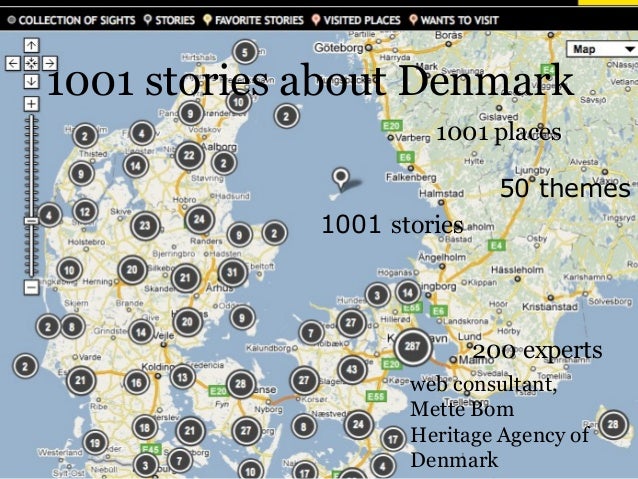Open the 13 cluster near Kolding
This screenshot has height=479, width=638.
(x=182, y=377)
